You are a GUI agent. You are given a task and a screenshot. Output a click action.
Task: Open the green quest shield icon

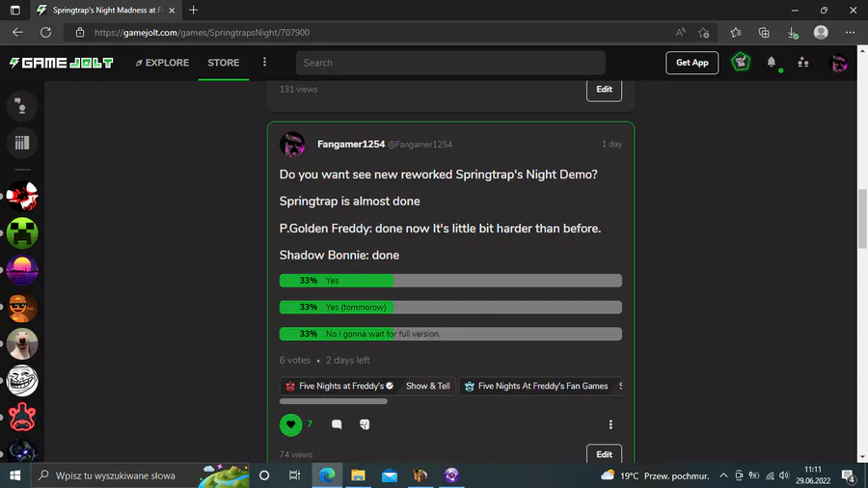741,62
